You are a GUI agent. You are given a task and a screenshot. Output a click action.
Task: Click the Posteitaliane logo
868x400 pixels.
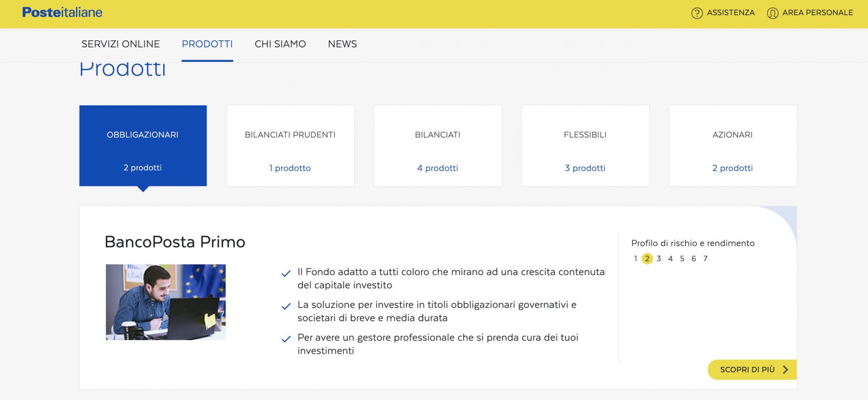[62, 12]
